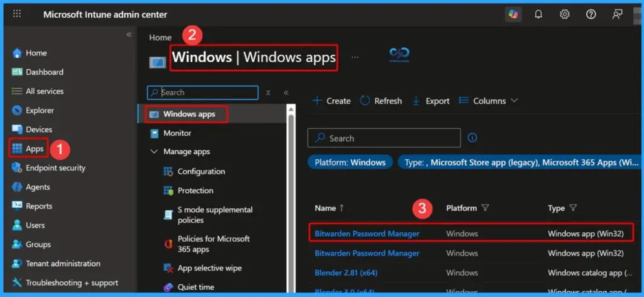
Task: Click the blade menu Search field
Action: (x=203, y=92)
